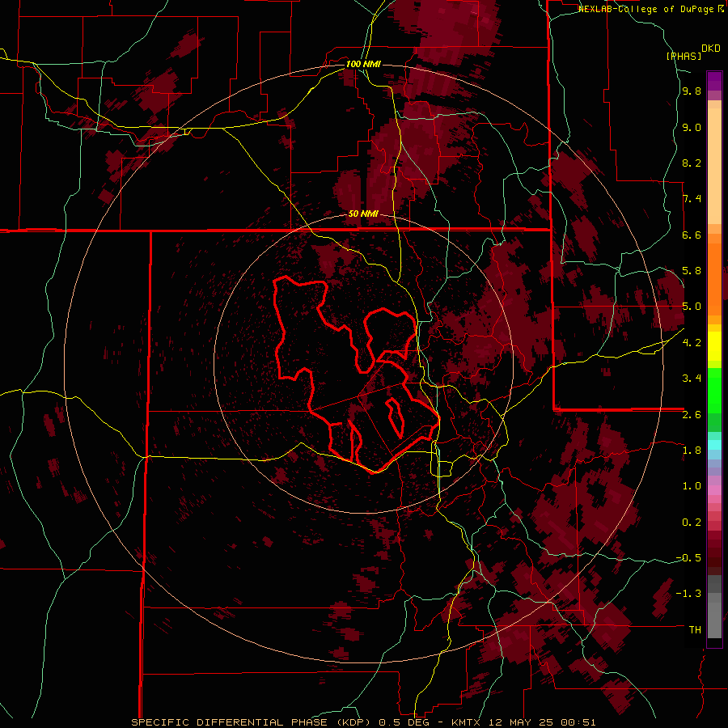
Task: Pick the cyan band on the color bar
Action: [x=714, y=445]
